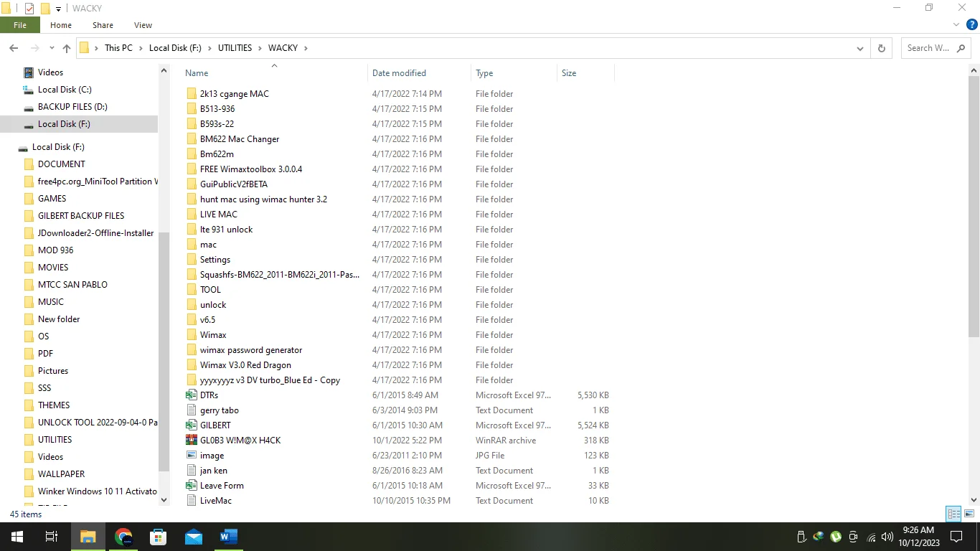
Task: Switch to Large icons view layout
Action: tap(969, 514)
